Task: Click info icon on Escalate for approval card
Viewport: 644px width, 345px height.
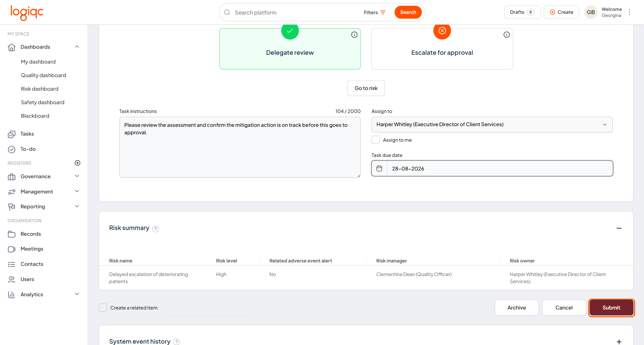Action: (506, 34)
